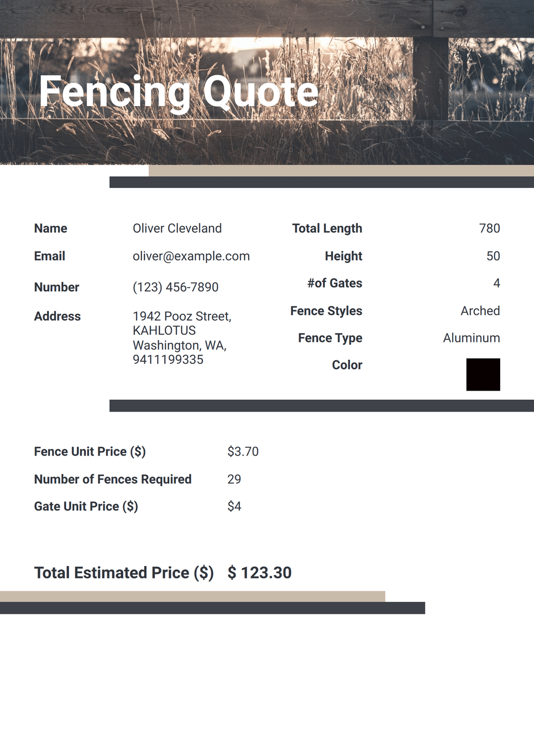Click the Arched fence style value
This screenshot has height=756, width=534.
480,311
